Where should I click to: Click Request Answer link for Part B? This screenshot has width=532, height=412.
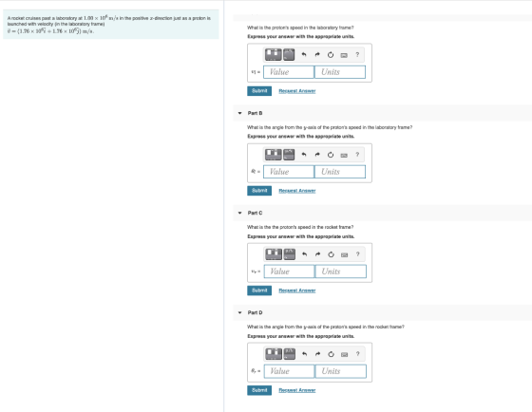click(297, 191)
